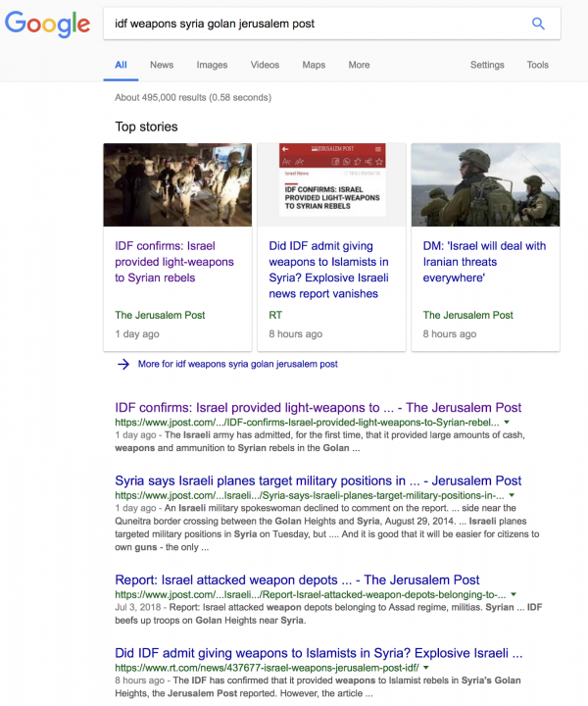588x706 pixels.
Task: Open RT story Did IDF admit giving weapons
Action: pos(329,270)
